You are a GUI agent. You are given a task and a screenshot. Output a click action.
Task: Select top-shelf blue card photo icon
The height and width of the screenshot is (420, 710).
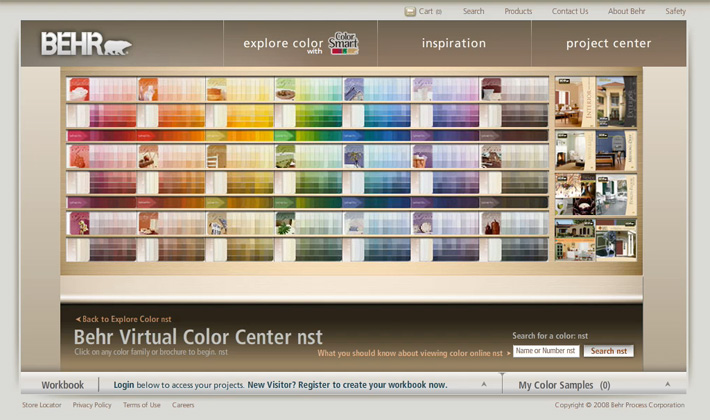coord(354,89)
